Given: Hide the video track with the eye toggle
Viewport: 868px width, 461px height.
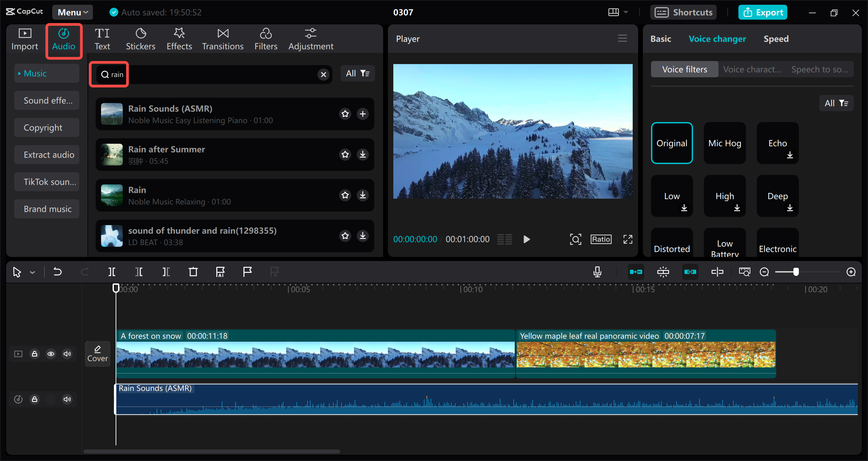Looking at the screenshot, I should click(51, 354).
